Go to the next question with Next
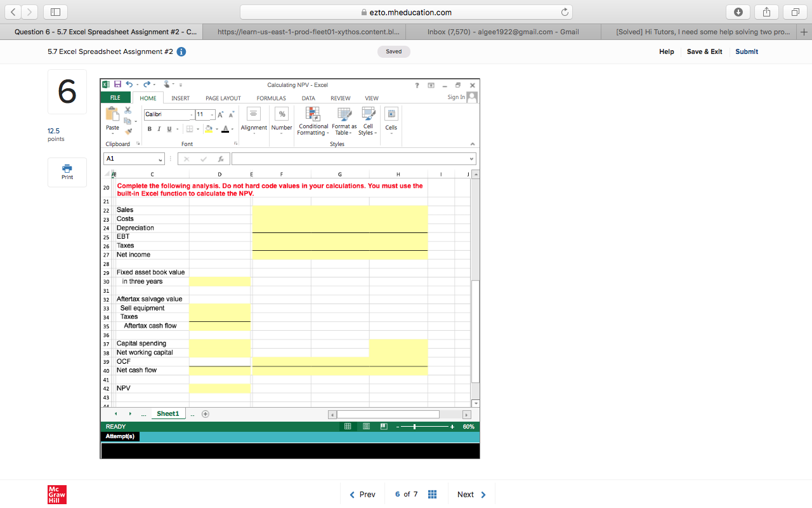The height and width of the screenshot is (508, 812). [x=466, y=494]
